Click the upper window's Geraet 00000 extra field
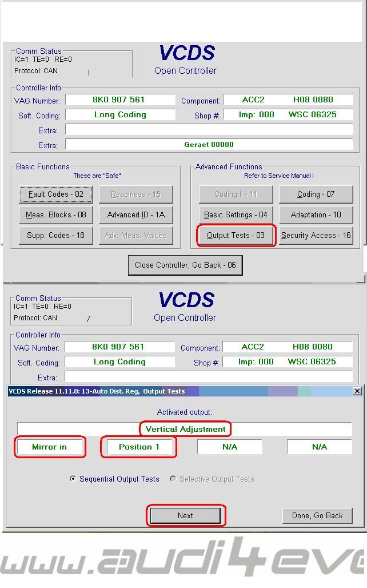 [x=209, y=144]
